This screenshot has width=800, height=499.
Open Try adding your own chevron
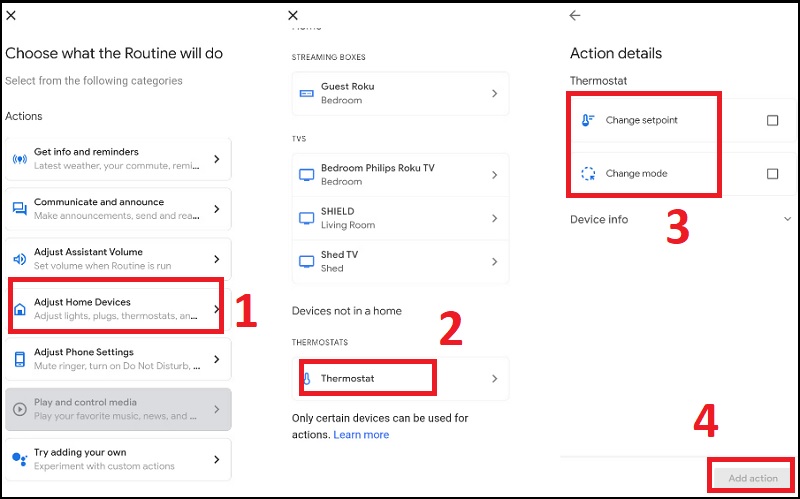click(217, 459)
